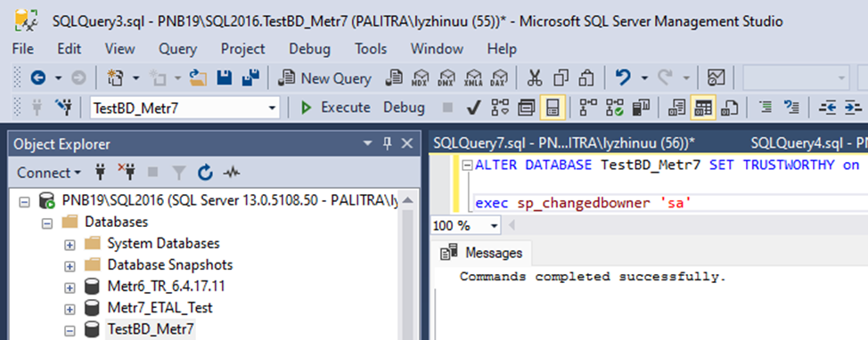Viewport: 868px width, 340px height.
Task: Open the Tools menu
Action: pyautogui.click(x=371, y=49)
